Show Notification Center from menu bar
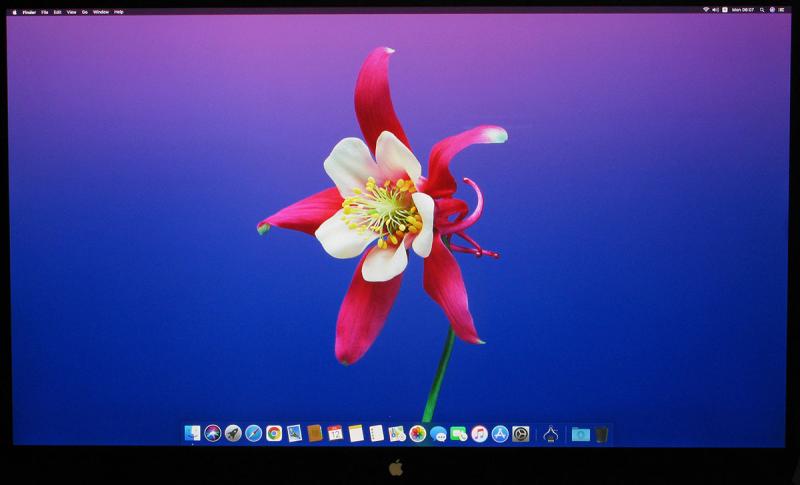This screenshot has width=800, height=485. 784,10
